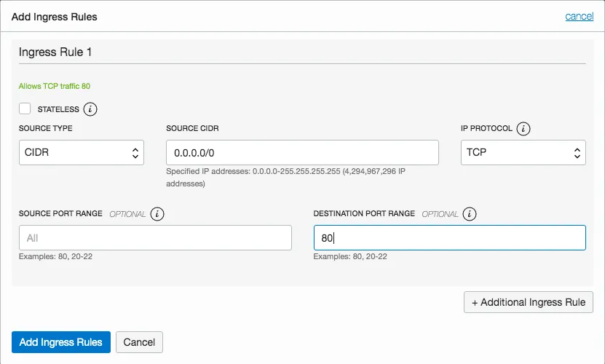605x364 pixels.
Task: Open the Destination Port Range info icon
Action: tap(470, 214)
